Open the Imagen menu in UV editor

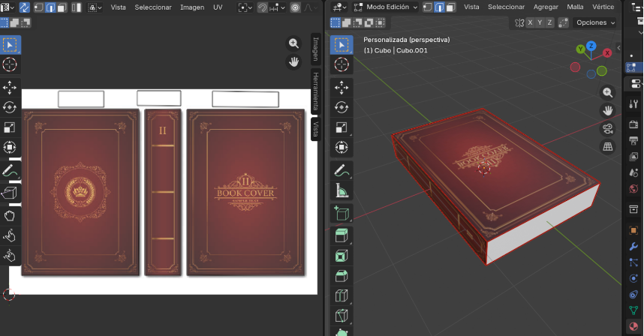(x=191, y=7)
